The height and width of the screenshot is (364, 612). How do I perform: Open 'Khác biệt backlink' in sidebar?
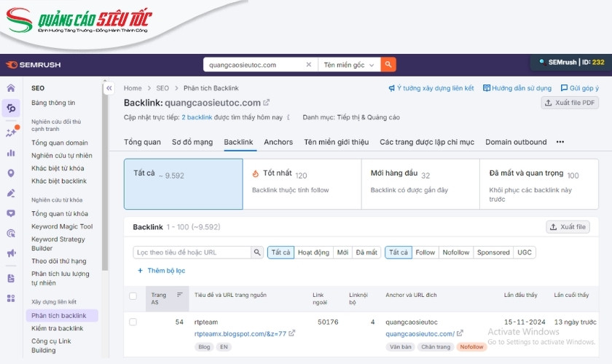point(59,181)
